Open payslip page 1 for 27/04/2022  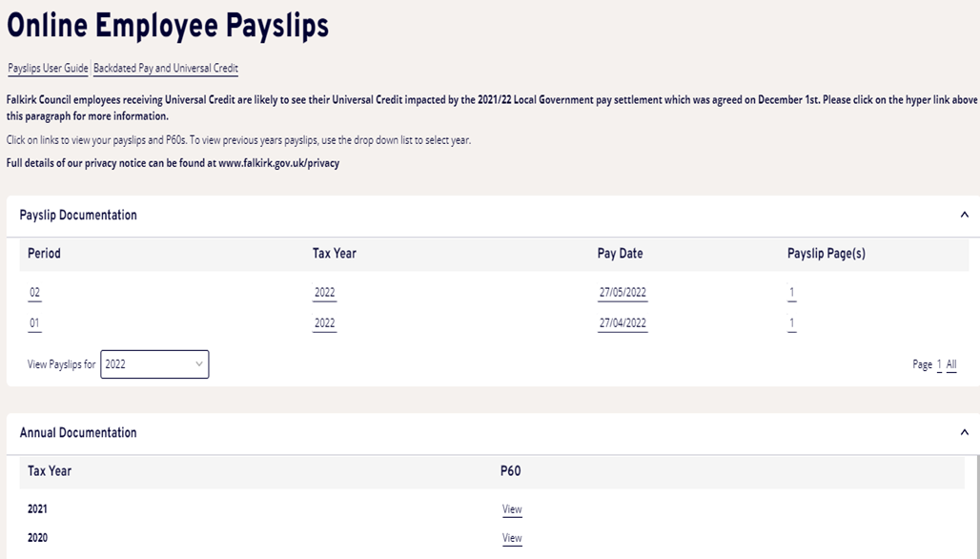coord(792,323)
